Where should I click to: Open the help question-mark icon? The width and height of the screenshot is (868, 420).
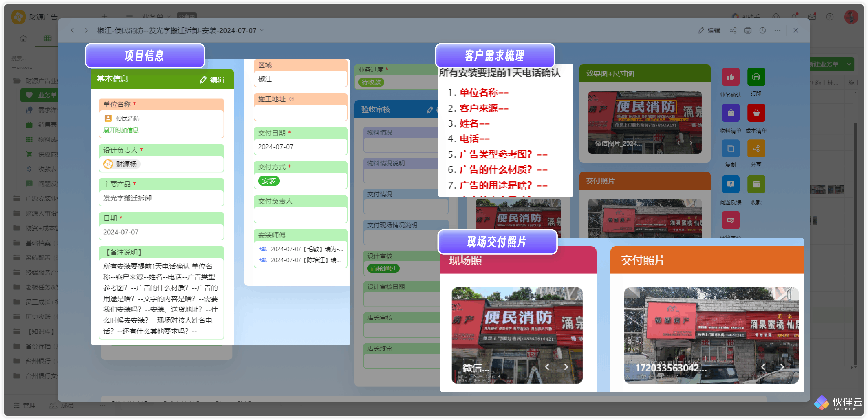(x=830, y=17)
